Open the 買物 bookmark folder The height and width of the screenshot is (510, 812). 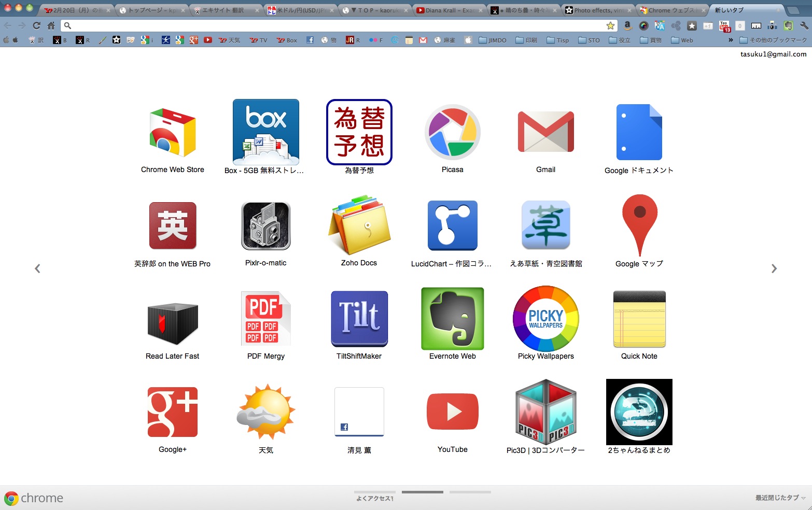(x=651, y=40)
